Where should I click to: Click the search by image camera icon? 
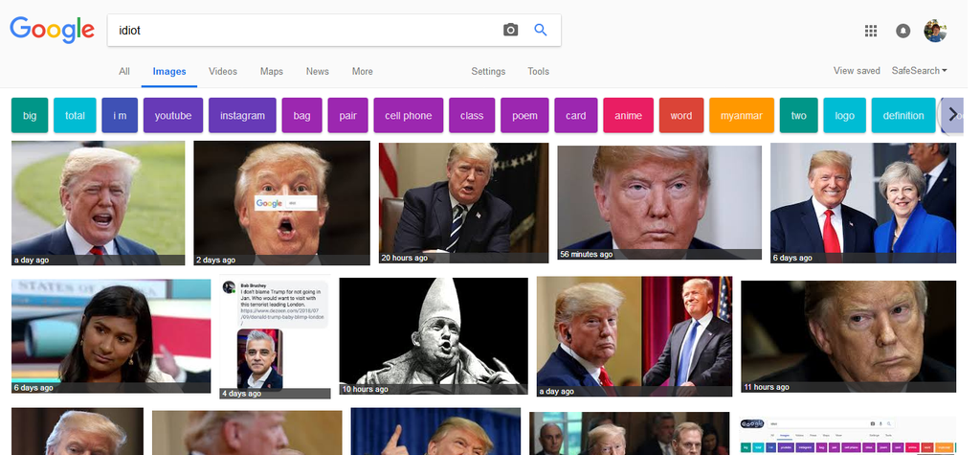click(x=510, y=30)
